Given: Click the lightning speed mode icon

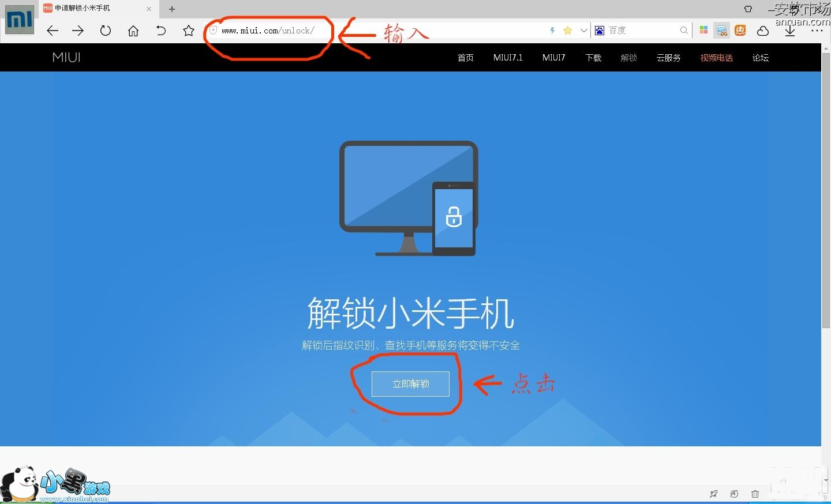Looking at the screenshot, I should [552, 31].
